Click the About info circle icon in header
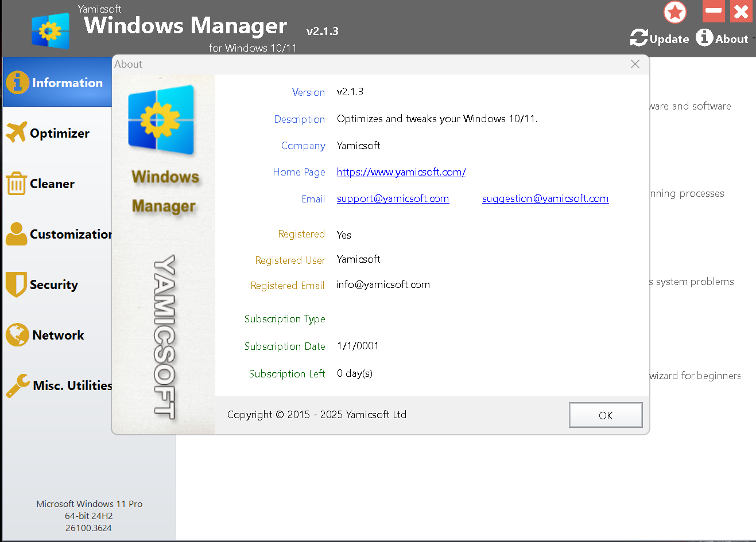756x542 pixels. pyautogui.click(x=704, y=38)
